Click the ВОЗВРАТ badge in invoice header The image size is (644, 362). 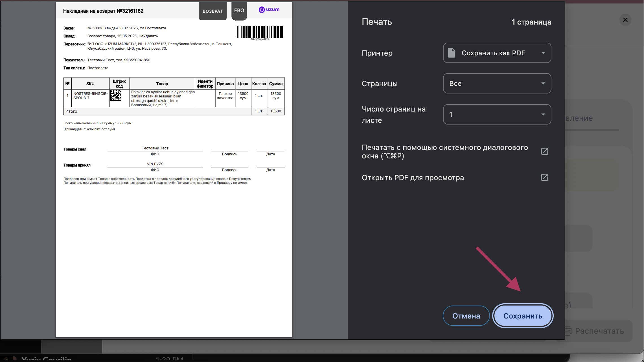213,11
